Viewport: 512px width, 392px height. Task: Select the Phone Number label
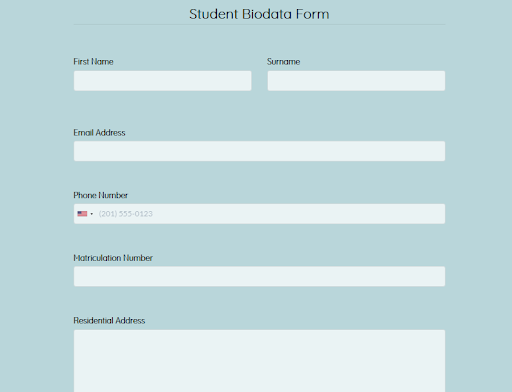[x=100, y=195]
